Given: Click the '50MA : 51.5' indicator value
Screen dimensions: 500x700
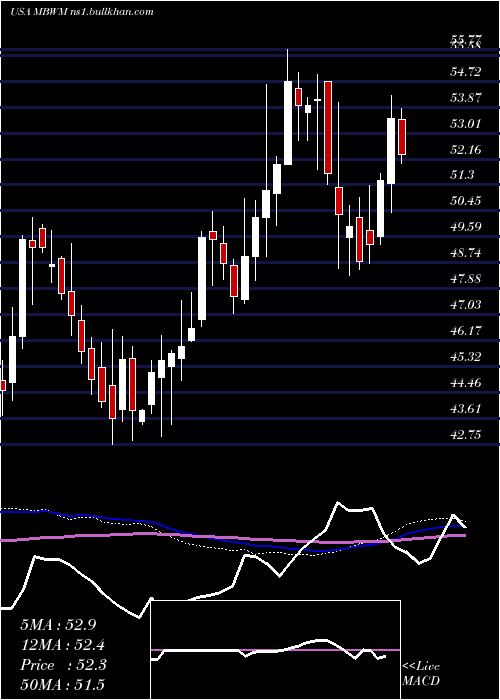Looking at the screenshot, I should (x=63, y=685).
